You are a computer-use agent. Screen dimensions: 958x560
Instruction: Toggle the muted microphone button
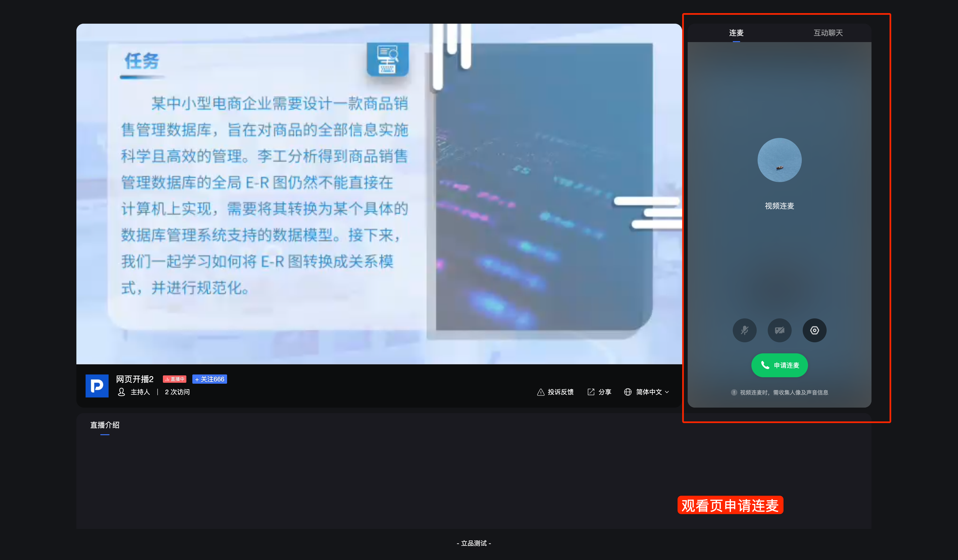tap(744, 330)
